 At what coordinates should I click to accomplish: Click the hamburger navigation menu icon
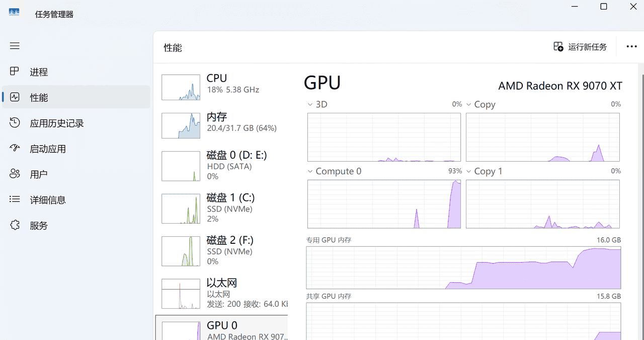14,45
